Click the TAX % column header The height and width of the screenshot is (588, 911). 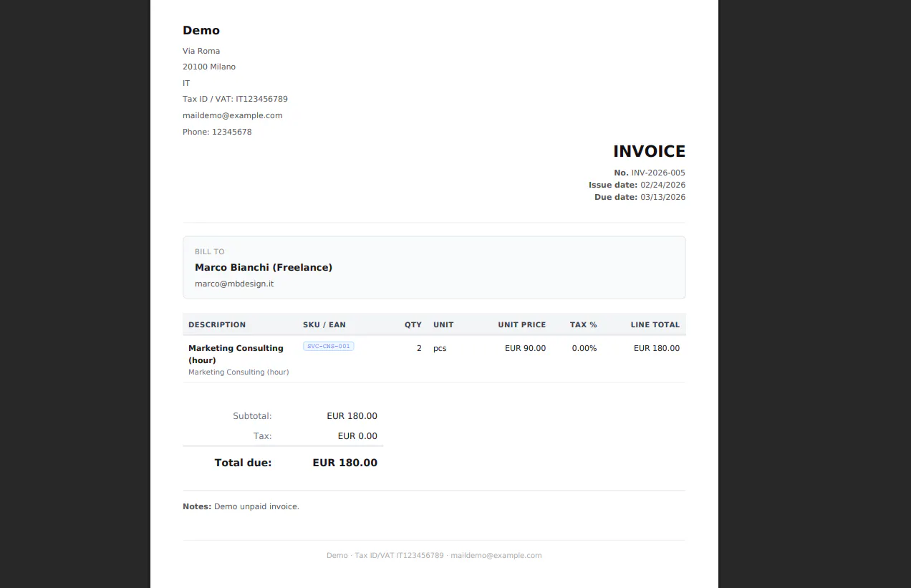(x=584, y=324)
